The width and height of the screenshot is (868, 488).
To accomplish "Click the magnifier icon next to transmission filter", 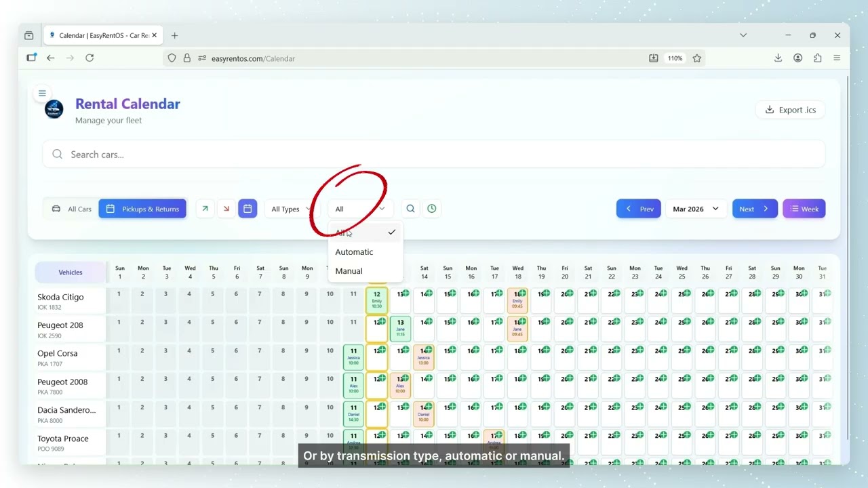I will point(410,209).
